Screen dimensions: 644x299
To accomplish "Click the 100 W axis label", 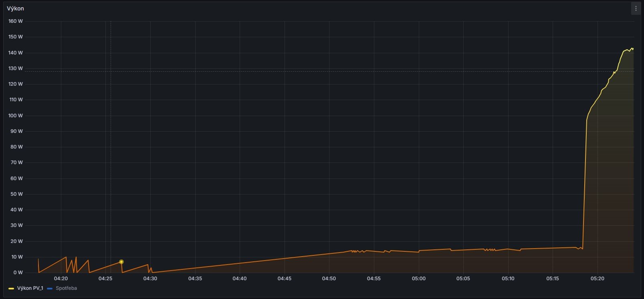I will click(x=16, y=116).
